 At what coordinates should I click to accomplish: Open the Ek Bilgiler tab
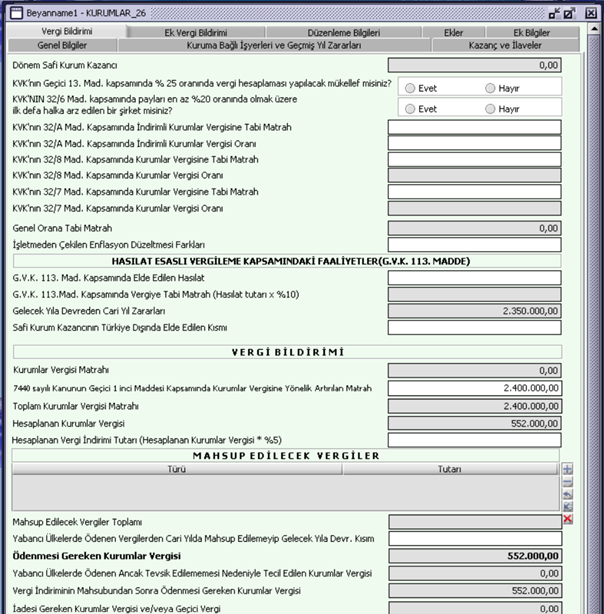coord(532,33)
